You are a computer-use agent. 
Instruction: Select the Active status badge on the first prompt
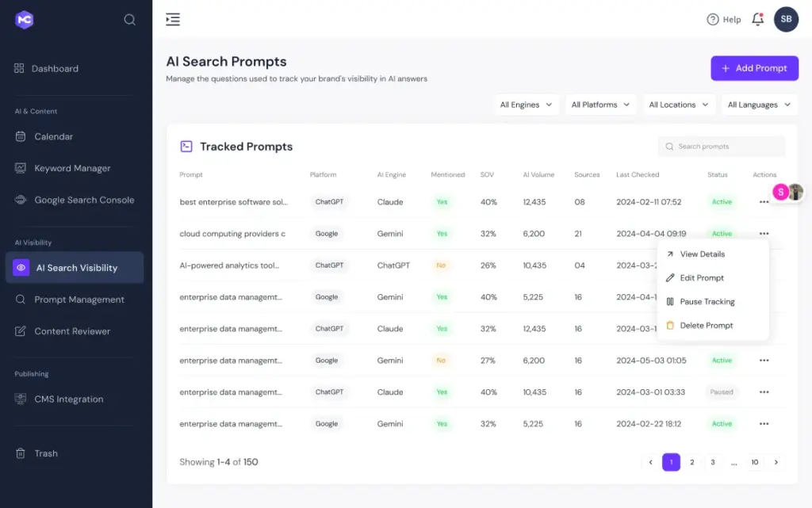(x=722, y=201)
